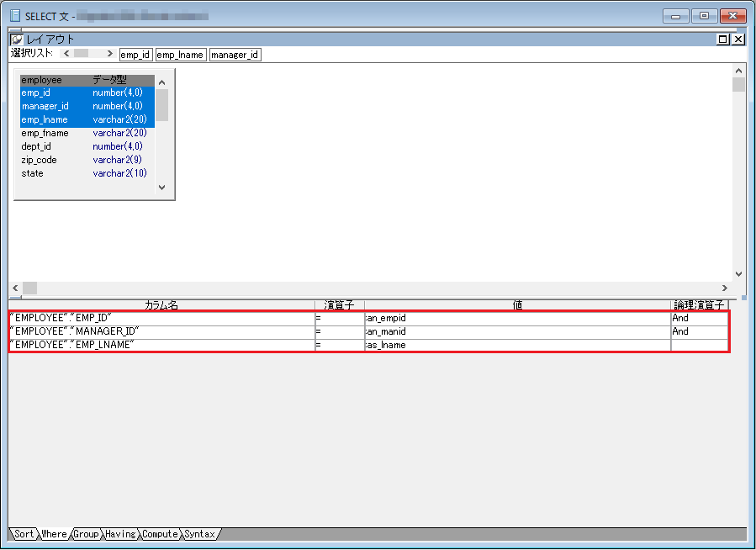Click the :an_empid value field
The height and width of the screenshot is (550, 756).
(x=516, y=319)
